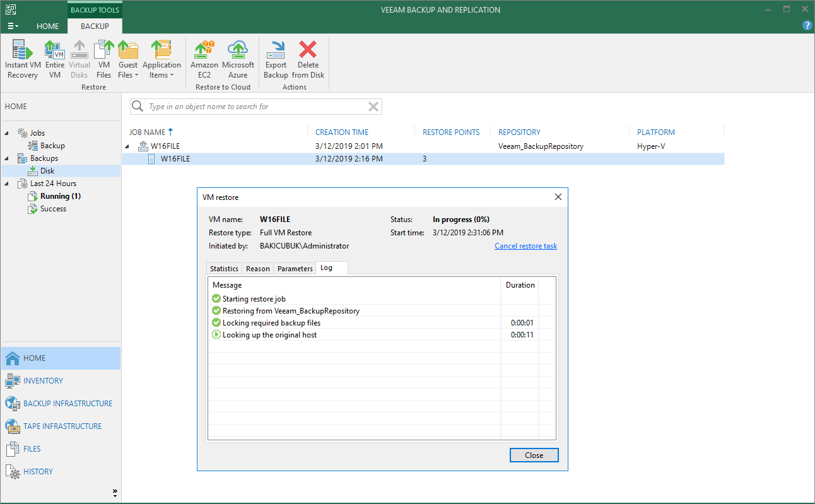Viewport: 815px width, 504px height.
Task: Open HISTORY view
Action: (61, 471)
